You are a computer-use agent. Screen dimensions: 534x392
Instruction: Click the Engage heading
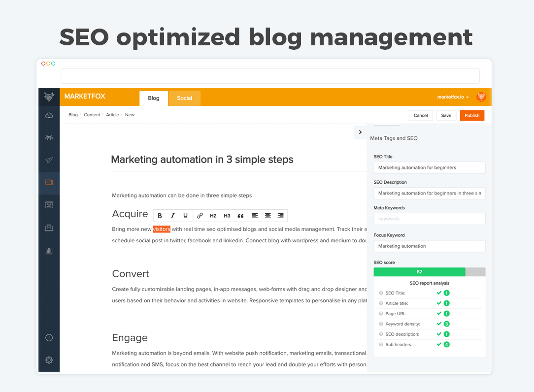(130, 338)
